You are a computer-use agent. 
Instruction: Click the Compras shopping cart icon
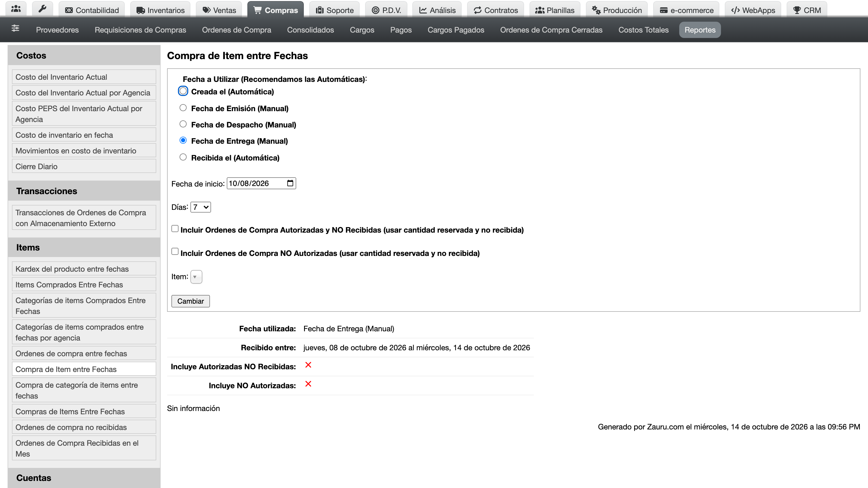point(257,11)
